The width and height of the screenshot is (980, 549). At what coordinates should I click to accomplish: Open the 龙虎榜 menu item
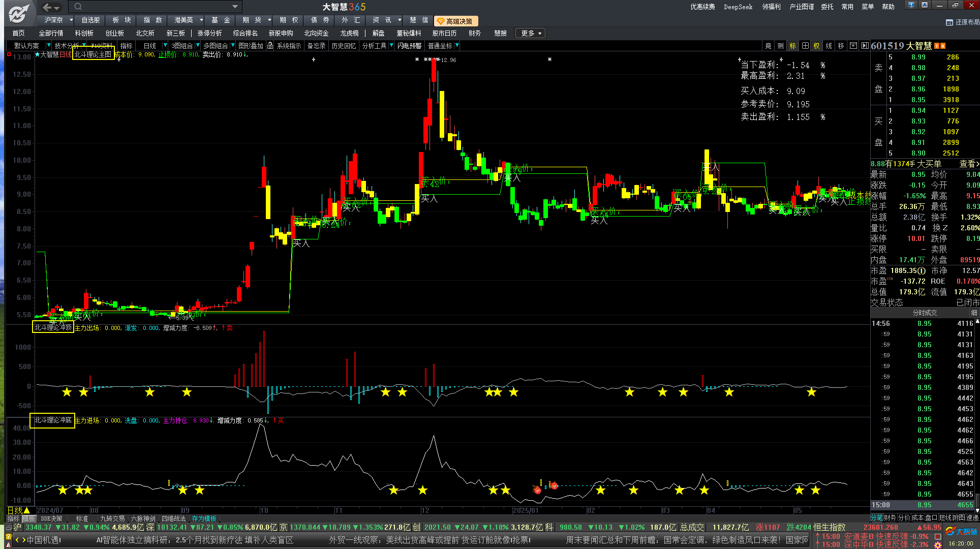350,33
